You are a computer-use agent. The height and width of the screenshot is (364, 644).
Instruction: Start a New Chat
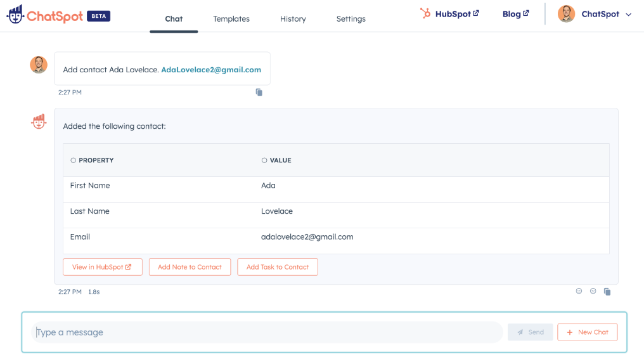588,332
